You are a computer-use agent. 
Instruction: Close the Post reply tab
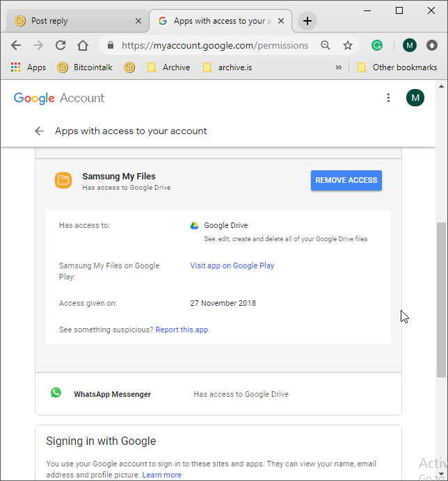(x=138, y=21)
